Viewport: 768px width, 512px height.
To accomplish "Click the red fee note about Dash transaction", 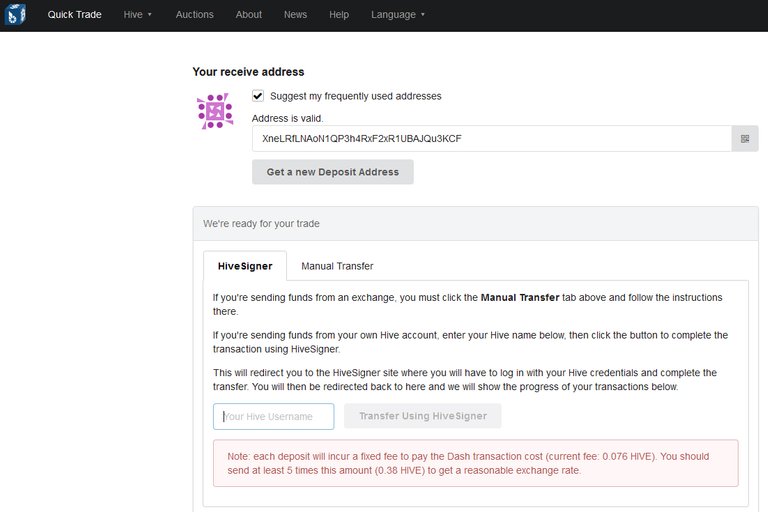I will click(476, 463).
